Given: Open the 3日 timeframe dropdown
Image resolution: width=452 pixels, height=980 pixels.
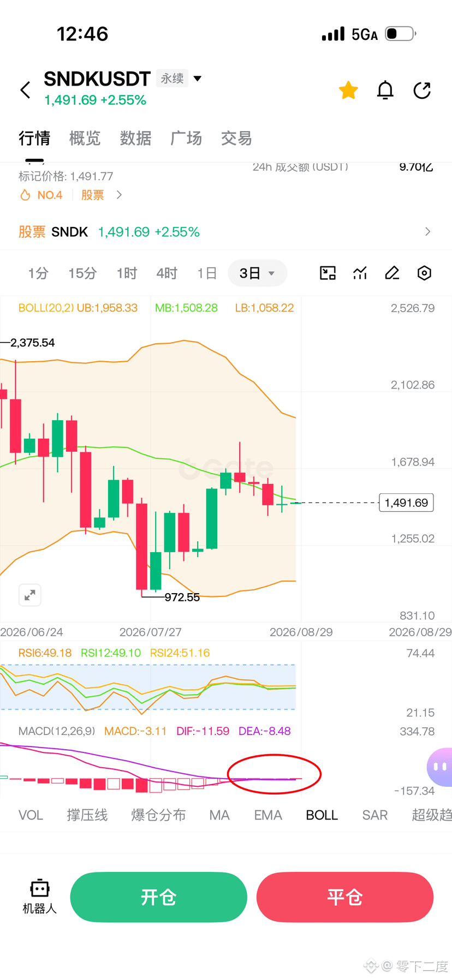Looking at the screenshot, I should click(257, 273).
